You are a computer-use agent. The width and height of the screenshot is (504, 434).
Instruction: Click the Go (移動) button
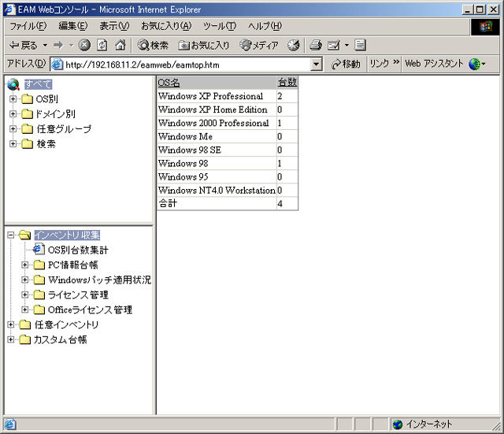pyautogui.click(x=346, y=64)
